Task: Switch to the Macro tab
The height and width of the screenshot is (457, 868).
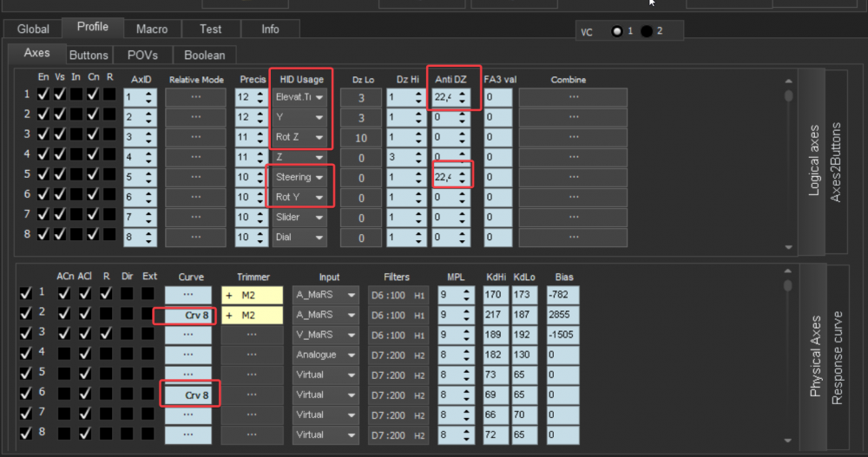Action: (152, 29)
